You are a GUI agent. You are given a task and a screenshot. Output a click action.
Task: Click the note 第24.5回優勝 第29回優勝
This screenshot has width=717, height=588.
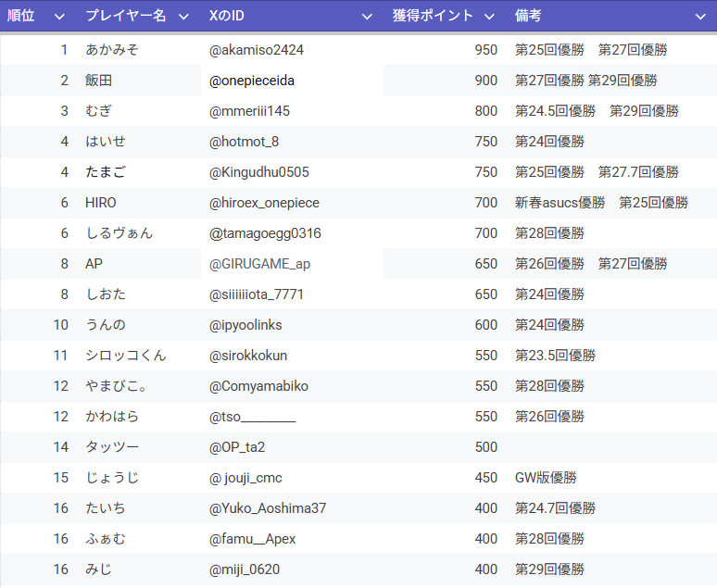click(597, 111)
